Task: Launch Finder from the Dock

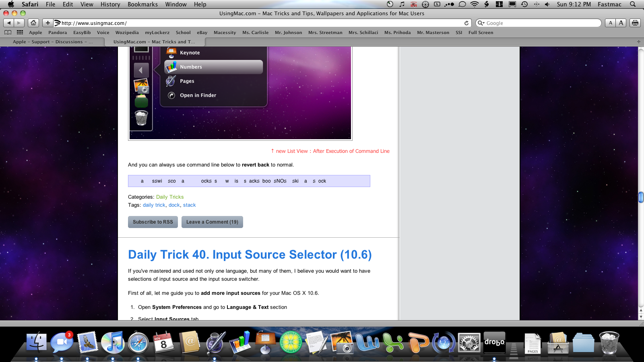Action: [36, 343]
